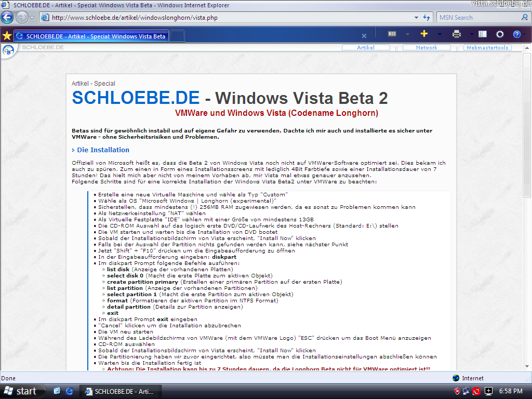Expand the RSS feeds dropdown arrow
532x399 pixels.
[x=407, y=34]
